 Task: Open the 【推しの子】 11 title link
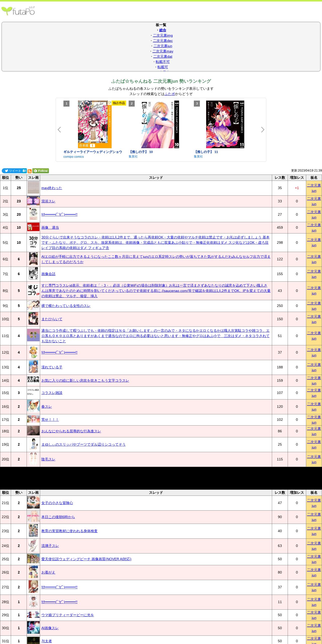[x=206, y=152]
